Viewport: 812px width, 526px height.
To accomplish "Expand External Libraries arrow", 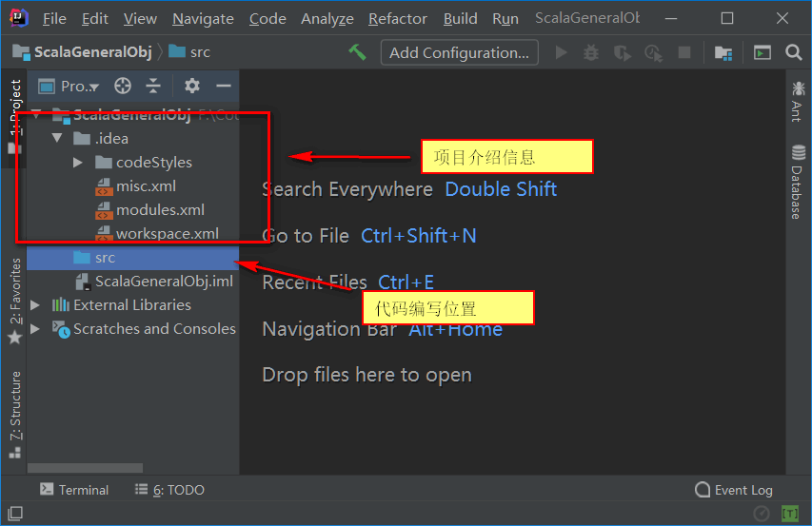I will pos(35,305).
